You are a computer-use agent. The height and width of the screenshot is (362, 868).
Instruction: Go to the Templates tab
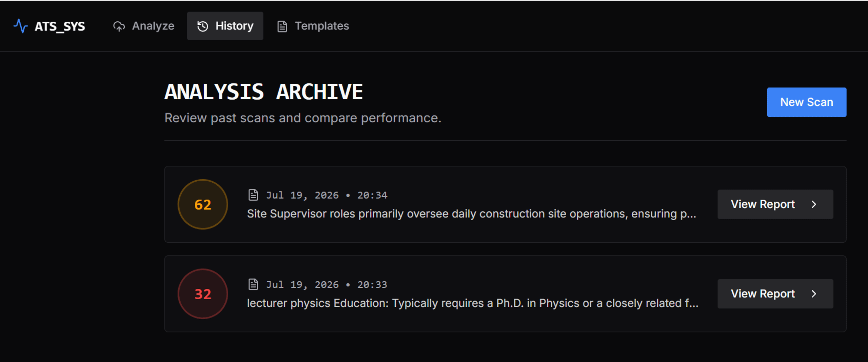(x=313, y=26)
